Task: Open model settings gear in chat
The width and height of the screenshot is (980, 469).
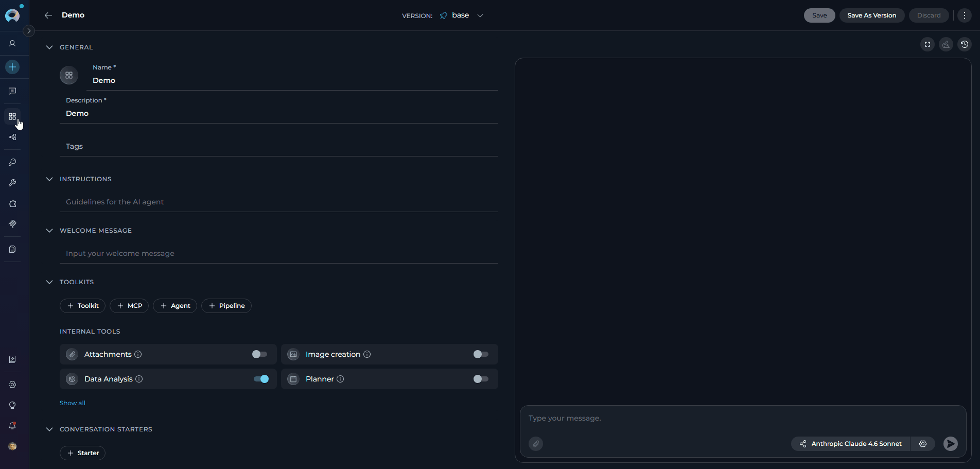Action: point(923,444)
